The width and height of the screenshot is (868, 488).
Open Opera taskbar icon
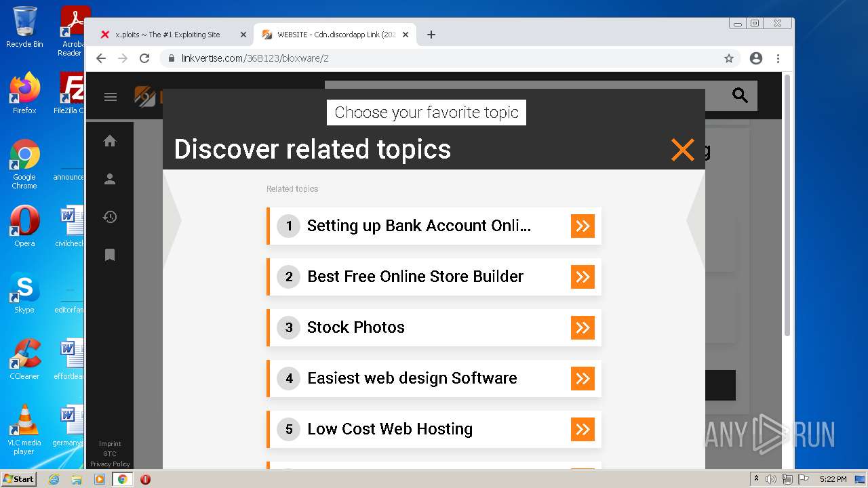click(145, 479)
